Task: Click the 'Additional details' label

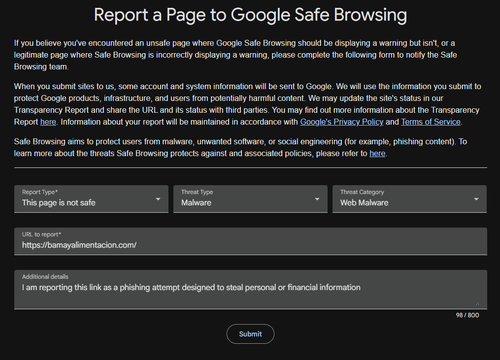Action: click(45, 277)
